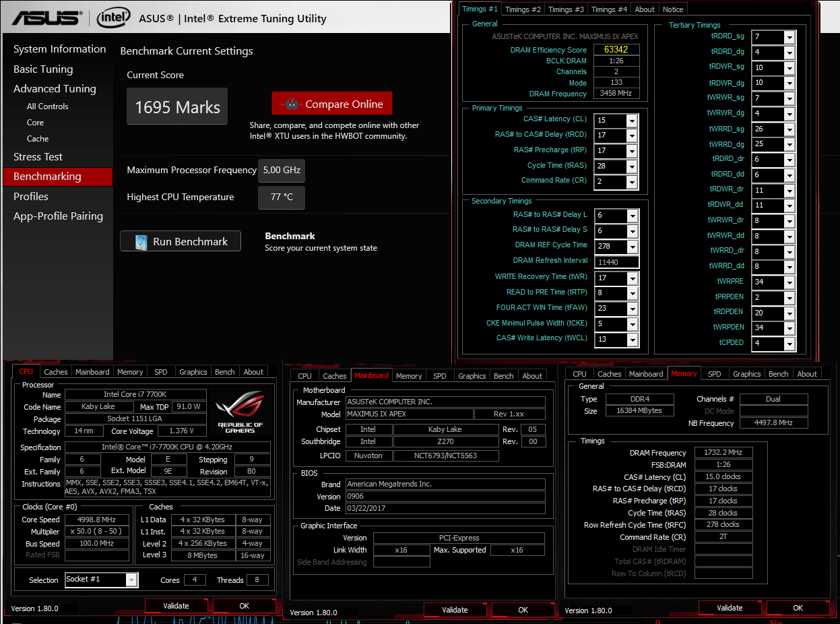Open the Notice tab in timings window
Viewport: 840px width, 624px height.
tap(673, 9)
